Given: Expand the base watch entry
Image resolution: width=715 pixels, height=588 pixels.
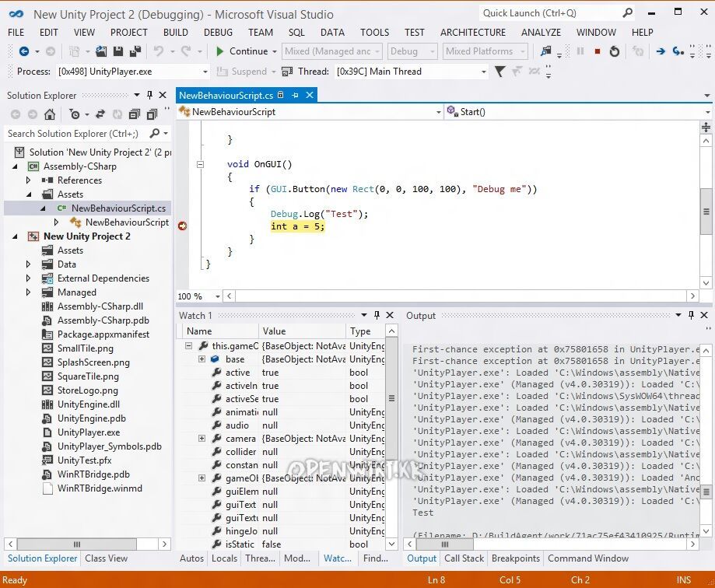Looking at the screenshot, I should click(x=202, y=359).
